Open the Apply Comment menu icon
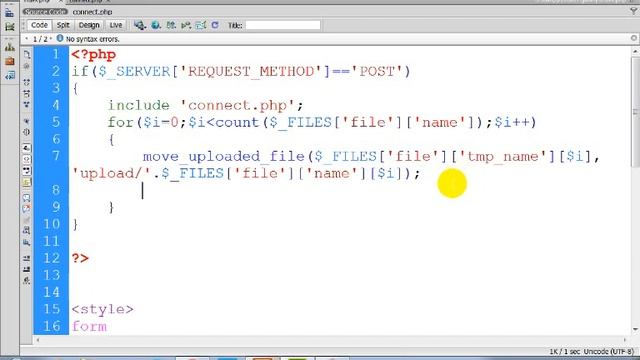The width and height of the screenshot is (640, 360). [27, 198]
